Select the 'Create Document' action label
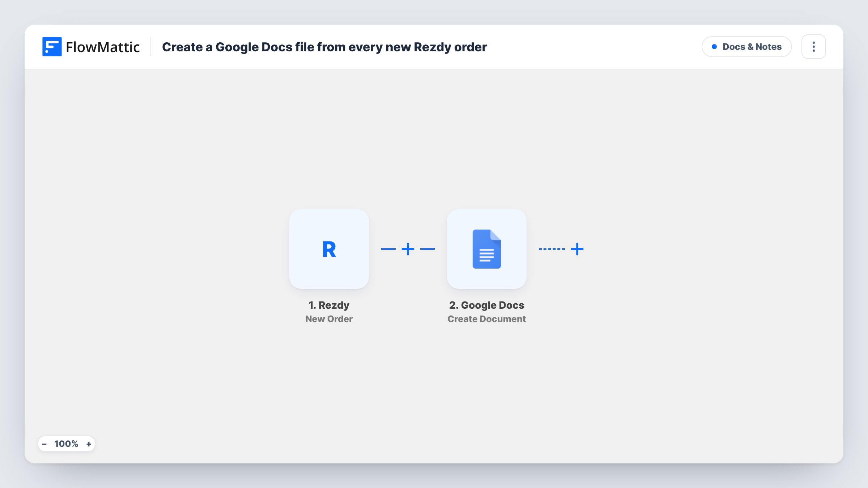Viewport: 868px width, 488px height. 486,319
